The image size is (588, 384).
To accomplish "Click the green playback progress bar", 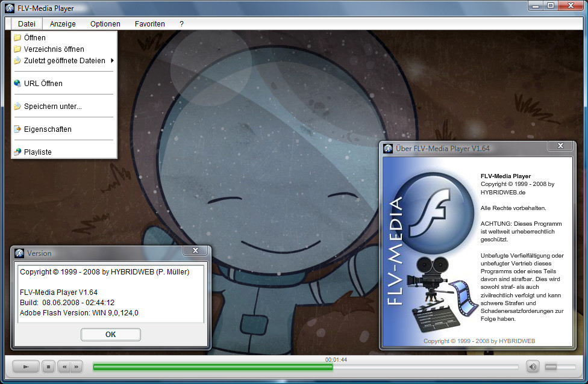I will (213, 367).
